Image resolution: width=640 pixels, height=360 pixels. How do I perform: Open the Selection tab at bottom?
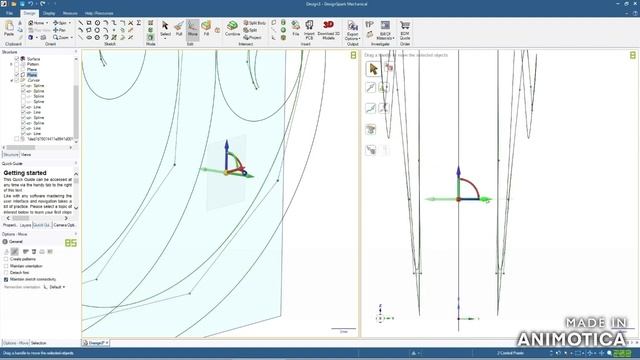click(x=38, y=343)
